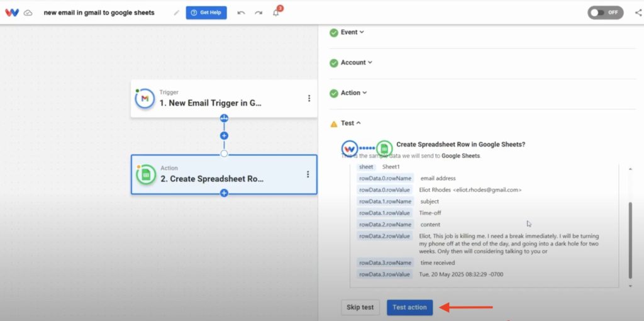The height and width of the screenshot is (321, 644).
Task: Click Google Sheets icon in test header
Action: click(384, 147)
